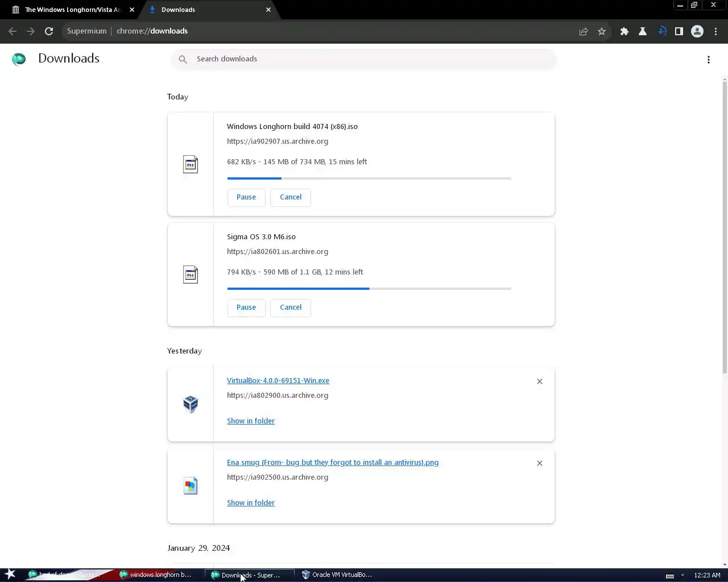
Task: Close the Downloads tab
Action: point(268,10)
